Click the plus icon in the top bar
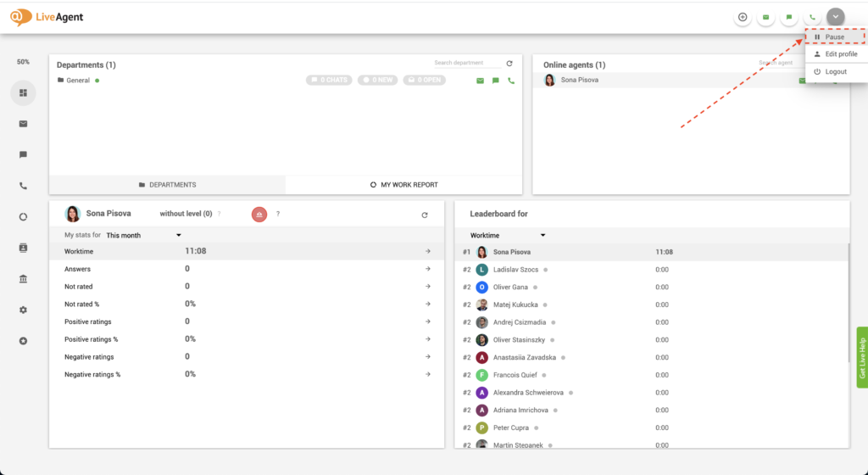 pyautogui.click(x=743, y=17)
